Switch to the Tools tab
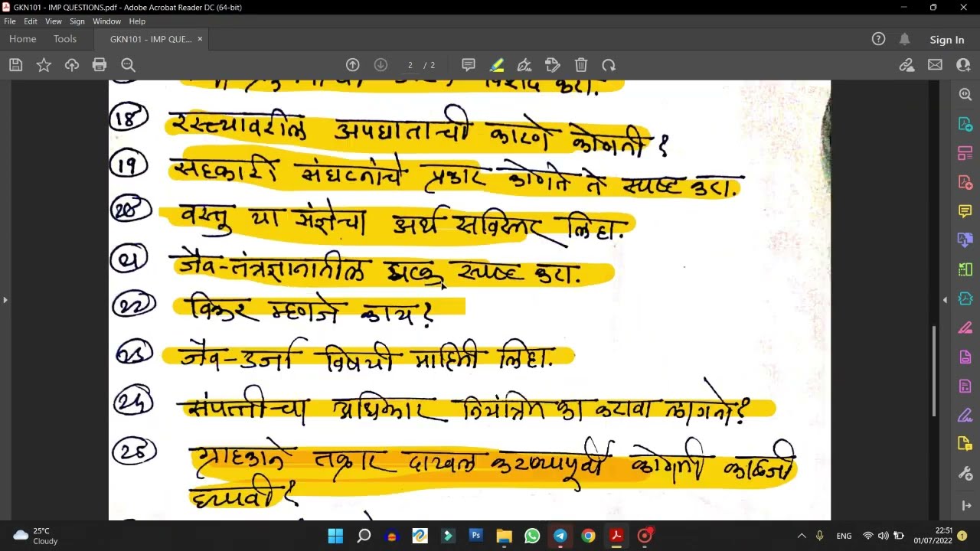 tap(65, 39)
